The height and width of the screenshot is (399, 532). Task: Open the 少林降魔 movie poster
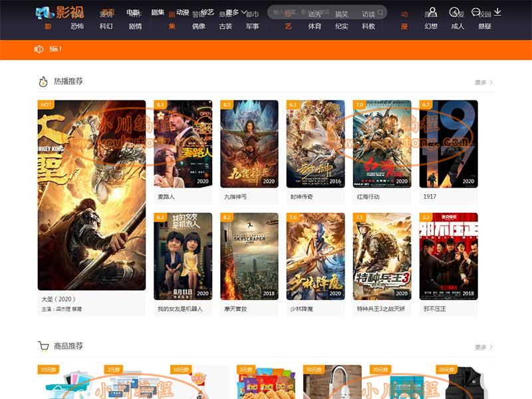pos(315,257)
